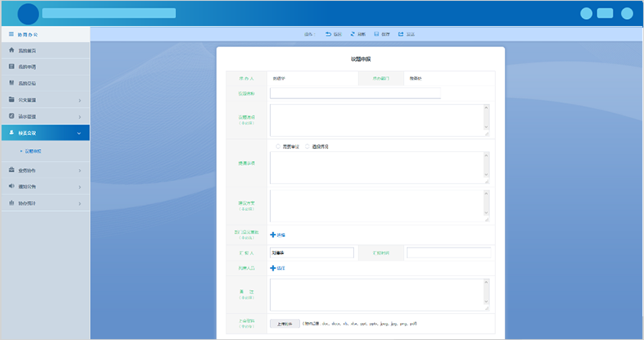Expand the 请示管理 chevron arrow

pos(80,117)
